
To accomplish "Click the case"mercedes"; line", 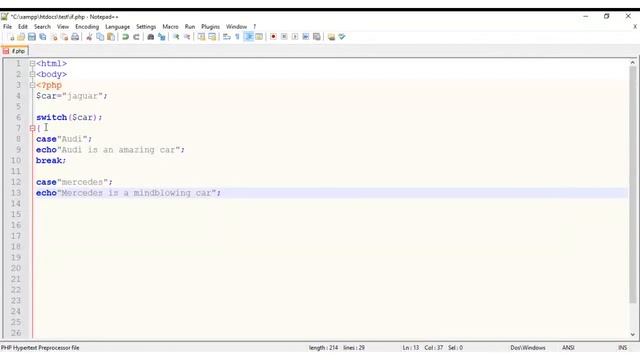I will pos(74,182).
